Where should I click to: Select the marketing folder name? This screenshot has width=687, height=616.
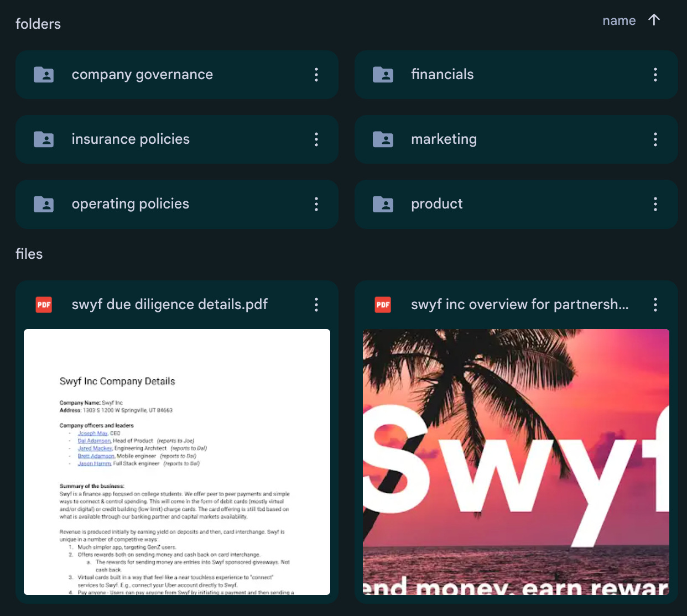[x=444, y=139]
